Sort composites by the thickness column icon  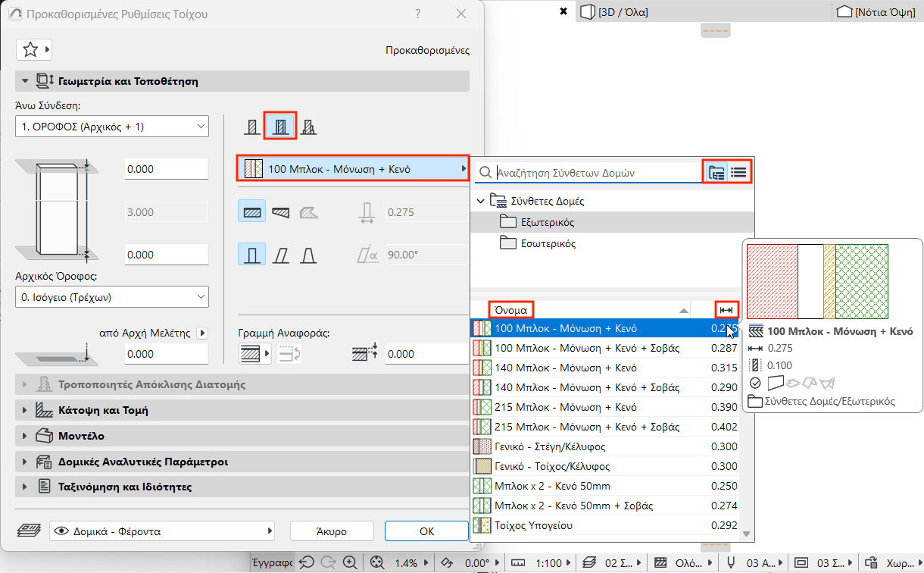pos(726,309)
